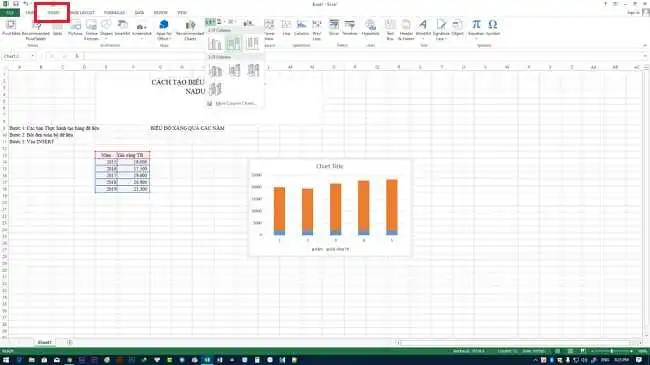Image resolution: width=650 pixels, height=365 pixels.
Task: Click the Table button in the ribbon
Action: (58, 28)
